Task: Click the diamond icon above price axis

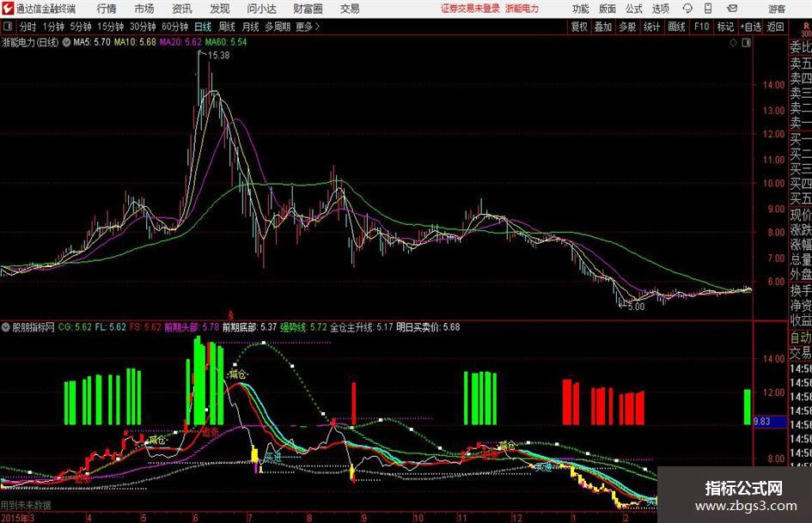Action: [x=733, y=43]
